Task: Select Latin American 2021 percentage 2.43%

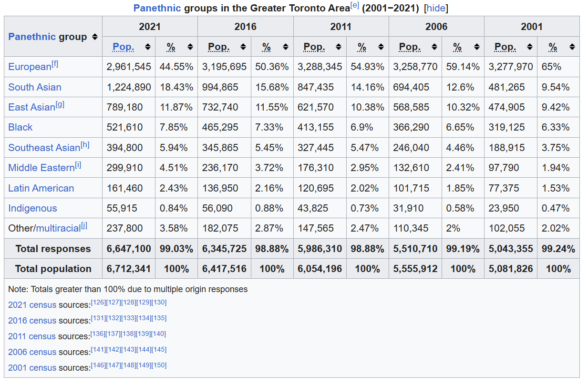Action: (174, 188)
